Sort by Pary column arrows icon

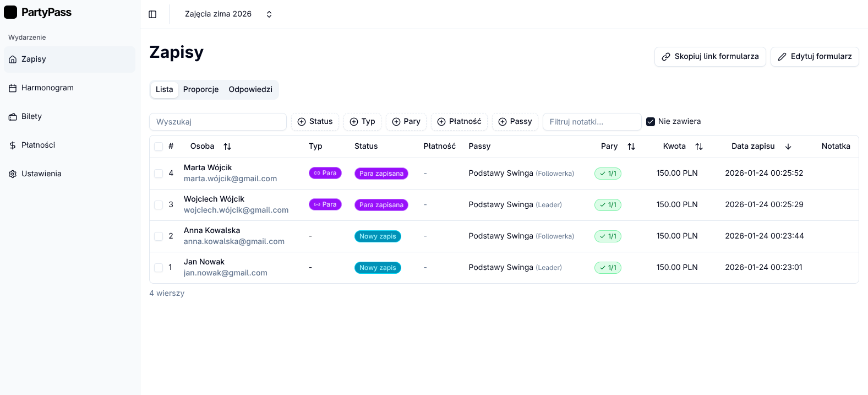631,147
